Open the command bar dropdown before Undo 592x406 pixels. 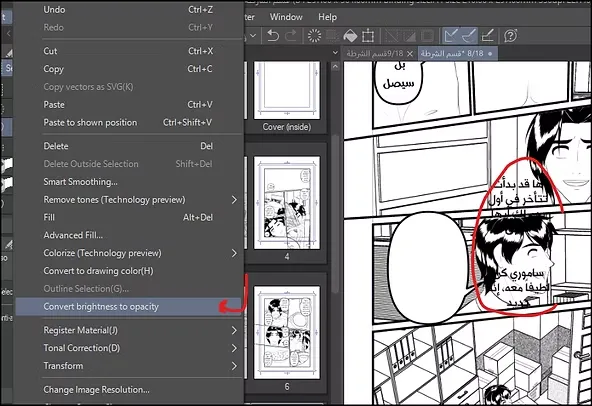(253, 36)
